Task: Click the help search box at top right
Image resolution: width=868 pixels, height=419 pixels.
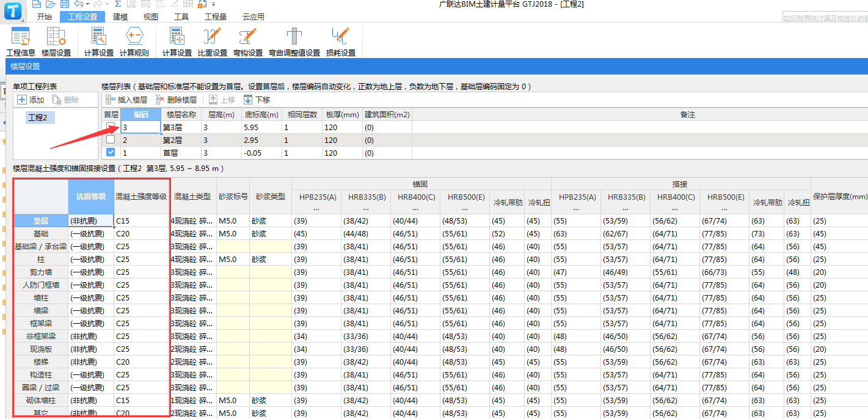Action: point(825,18)
